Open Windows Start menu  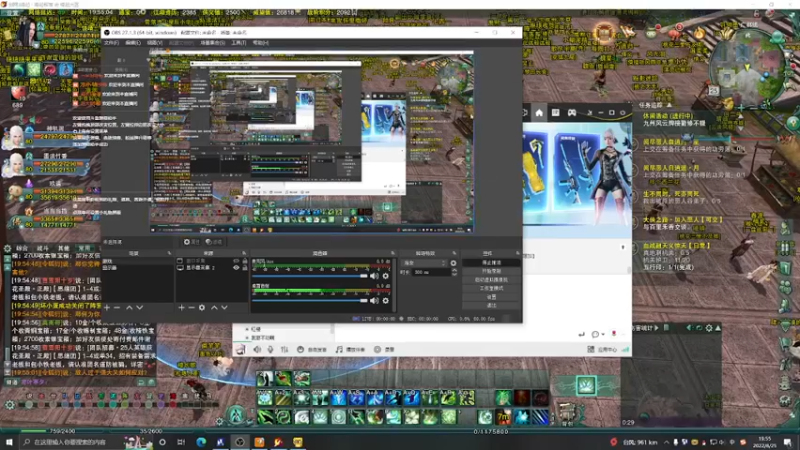click(x=9, y=442)
